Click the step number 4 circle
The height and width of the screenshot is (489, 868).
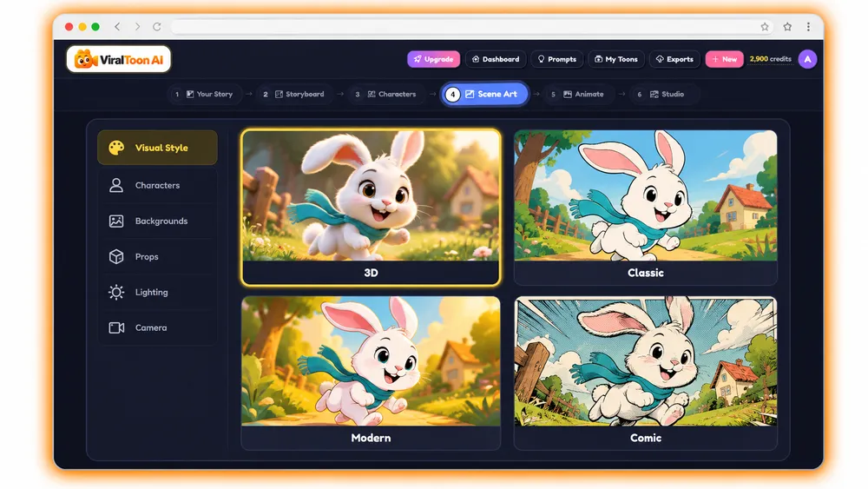pyautogui.click(x=453, y=94)
